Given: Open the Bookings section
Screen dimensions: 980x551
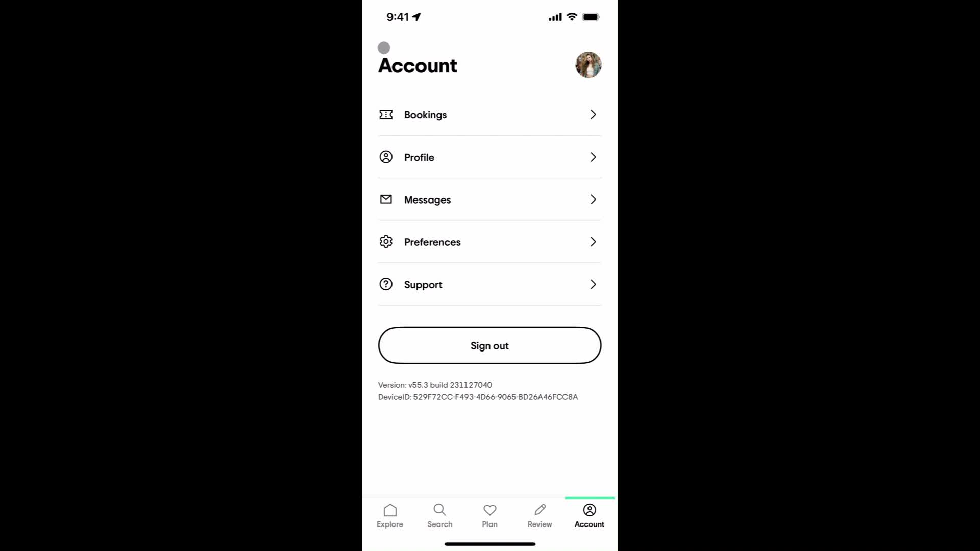Looking at the screenshot, I should click(490, 114).
